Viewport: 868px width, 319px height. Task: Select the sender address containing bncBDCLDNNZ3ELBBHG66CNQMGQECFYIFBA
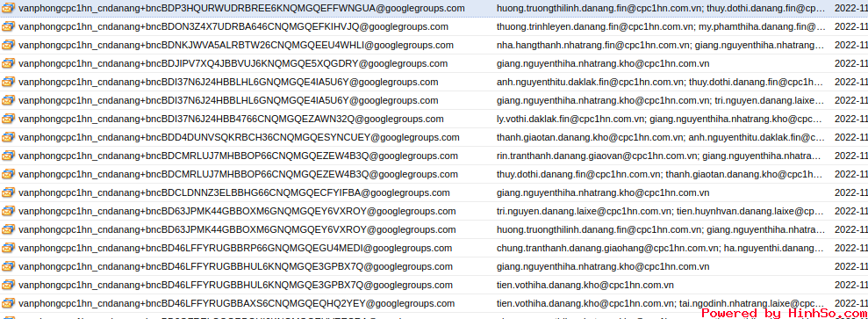pyautogui.click(x=234, y=192)
